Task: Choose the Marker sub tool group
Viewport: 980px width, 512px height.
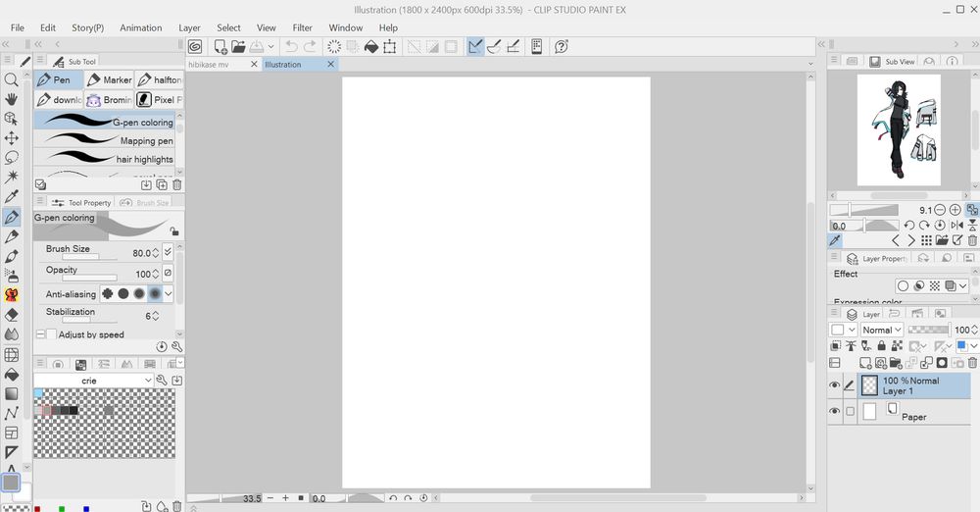Action: pos(109,79)
